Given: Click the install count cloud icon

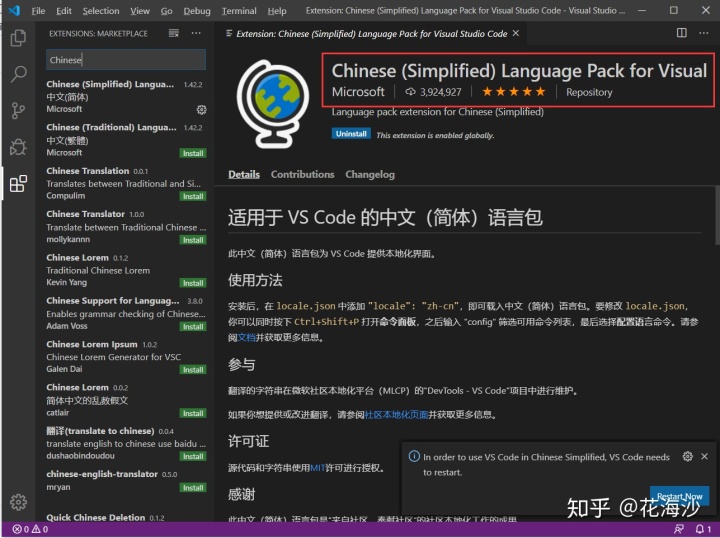Looking at the screenshot, I should coord(410,92).
